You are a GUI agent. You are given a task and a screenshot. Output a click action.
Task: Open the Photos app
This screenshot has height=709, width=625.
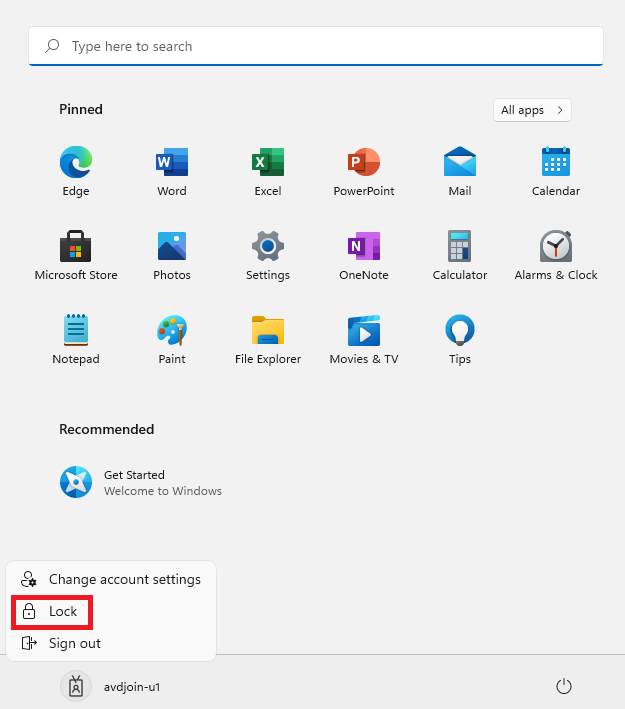(172, 255)
